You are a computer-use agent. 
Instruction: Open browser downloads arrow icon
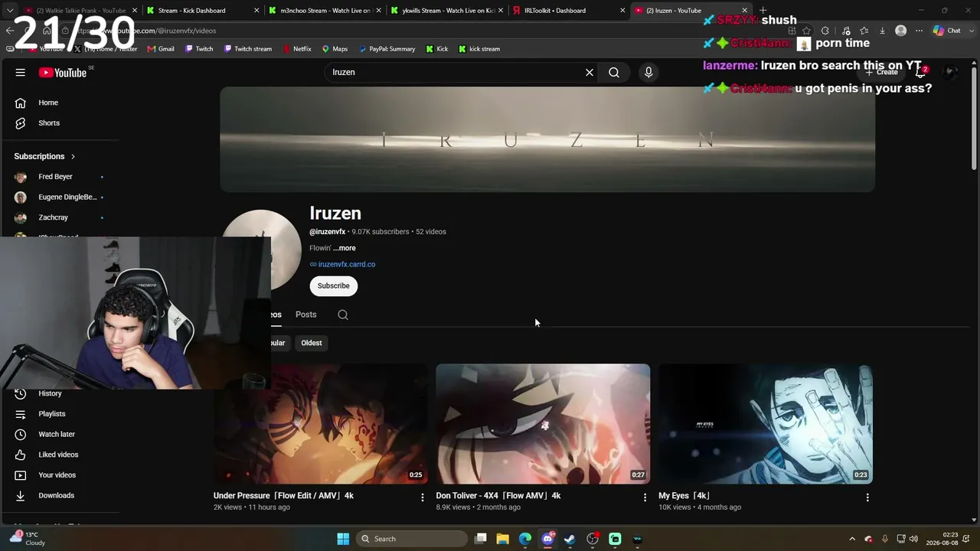pos(882,31)
